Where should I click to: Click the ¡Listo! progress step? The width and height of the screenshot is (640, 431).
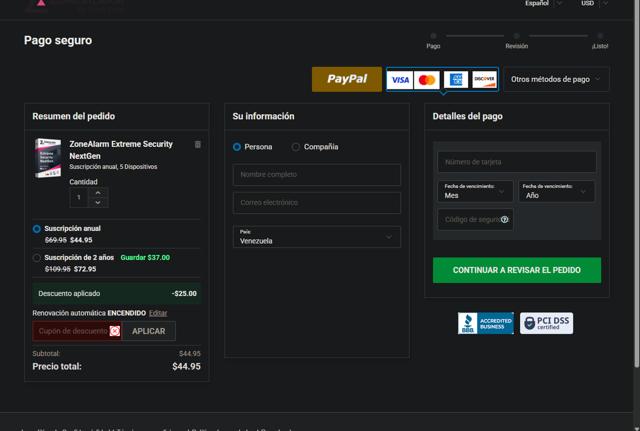coord(600,41)
